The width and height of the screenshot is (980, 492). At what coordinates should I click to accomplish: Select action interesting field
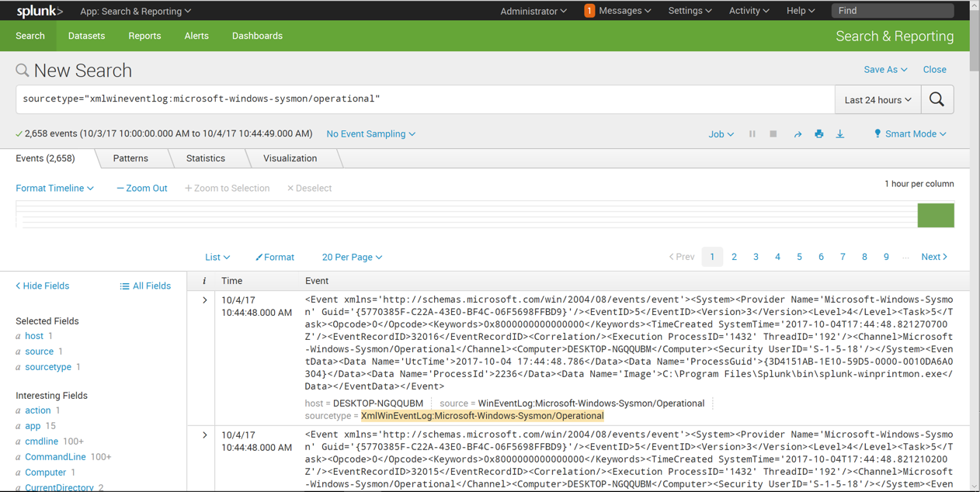(x=37, y=411)
